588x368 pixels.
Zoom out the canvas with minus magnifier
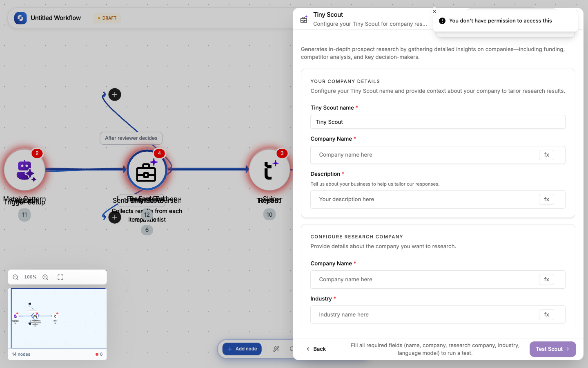[16, 277]
